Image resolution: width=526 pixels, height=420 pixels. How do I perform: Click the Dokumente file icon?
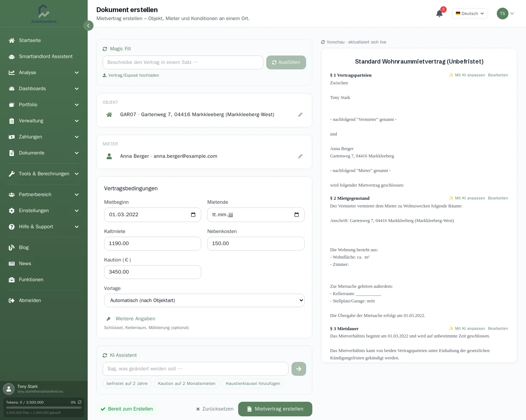12,153
